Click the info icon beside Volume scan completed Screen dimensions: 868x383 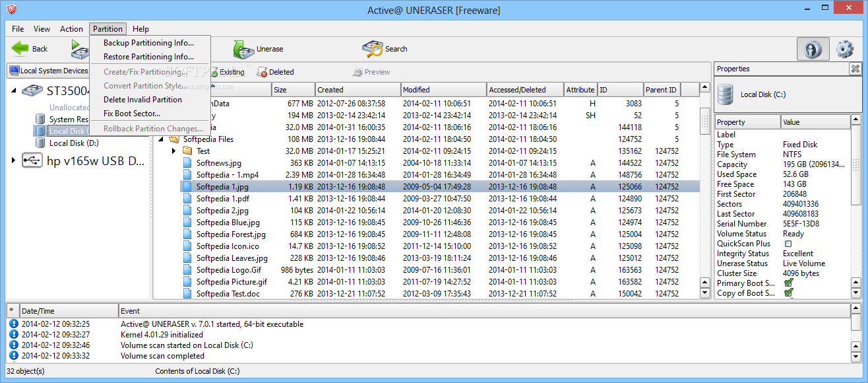(13, 356)
